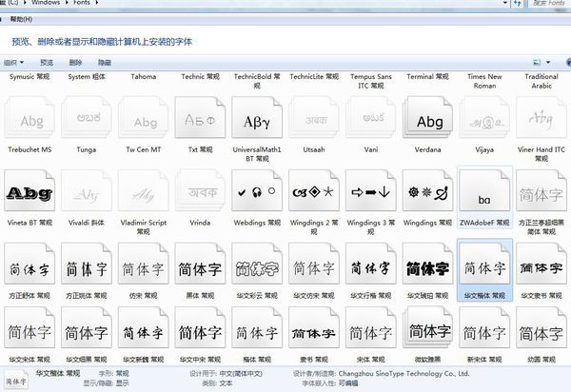
Task: Select the highlighted 华文楷体 font icon
Action: [484, 264]
